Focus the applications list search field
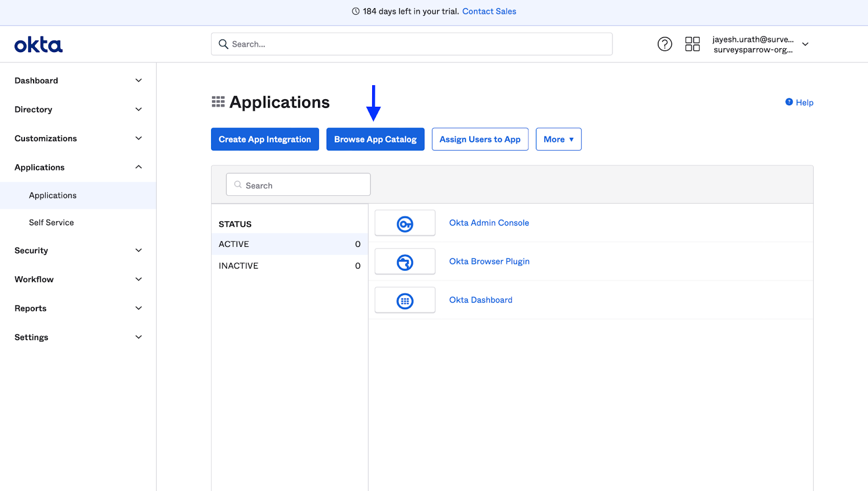This screenshot has height=491, width=868. tap(298, 184)
